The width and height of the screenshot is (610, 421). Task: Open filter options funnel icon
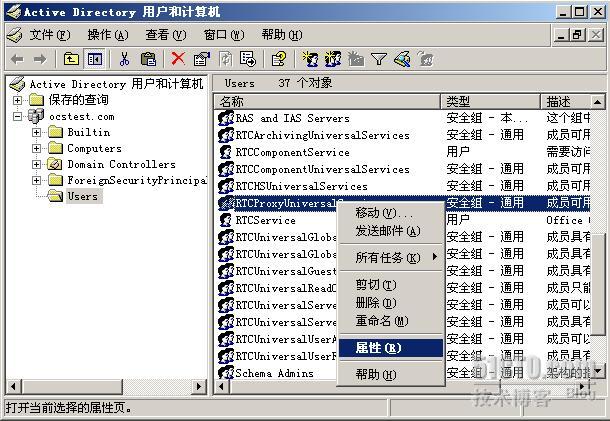pyautogui.click(x=379, y=59)
